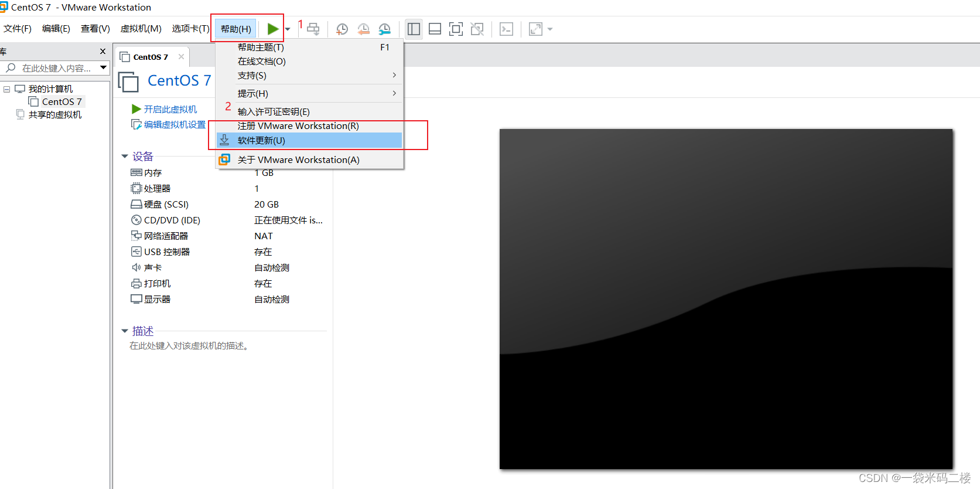Expand the 支持(S) submenu

point(310,76)
